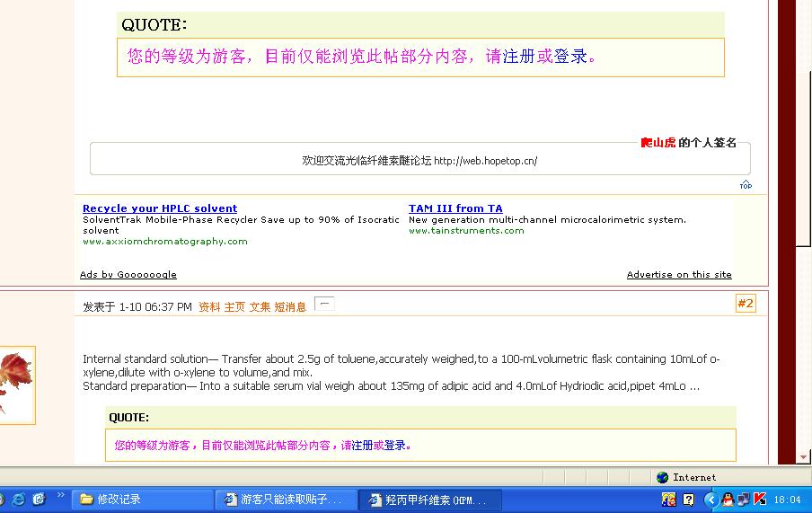This screenshot has height=513, width=812.
Task: Open the TAM III from TA ad
Action: pyautogui.click(x=455, y=208)
